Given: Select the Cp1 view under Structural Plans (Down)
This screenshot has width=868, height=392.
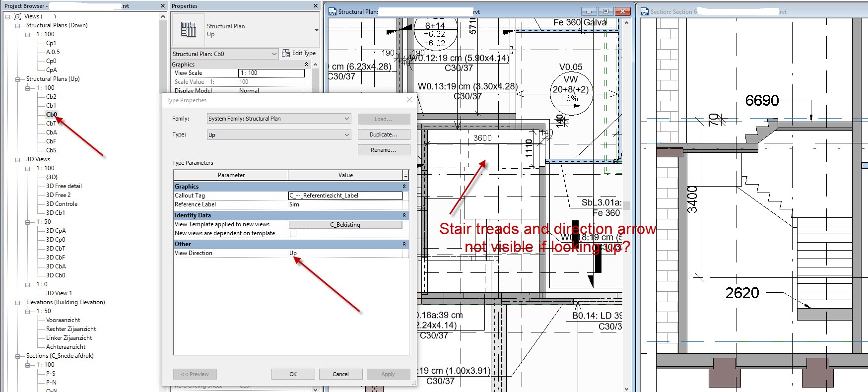Looking at the screenshot, I should [51, 43].
